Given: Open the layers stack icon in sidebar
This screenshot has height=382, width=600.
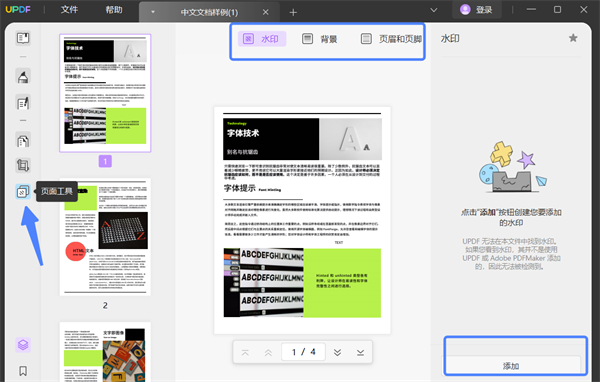Looking at the screenshot, I should click(x=23, y=345).
